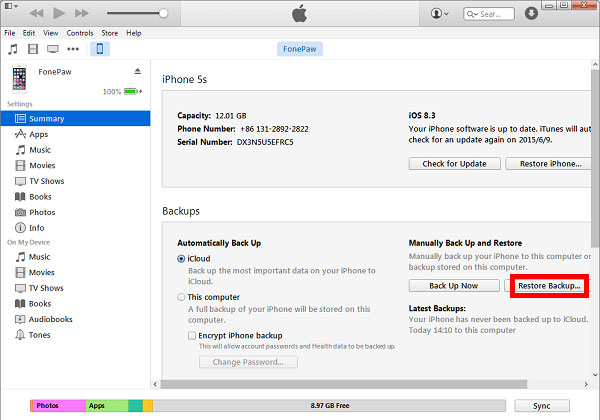Click Check for Update button

(x=454, y=164)
